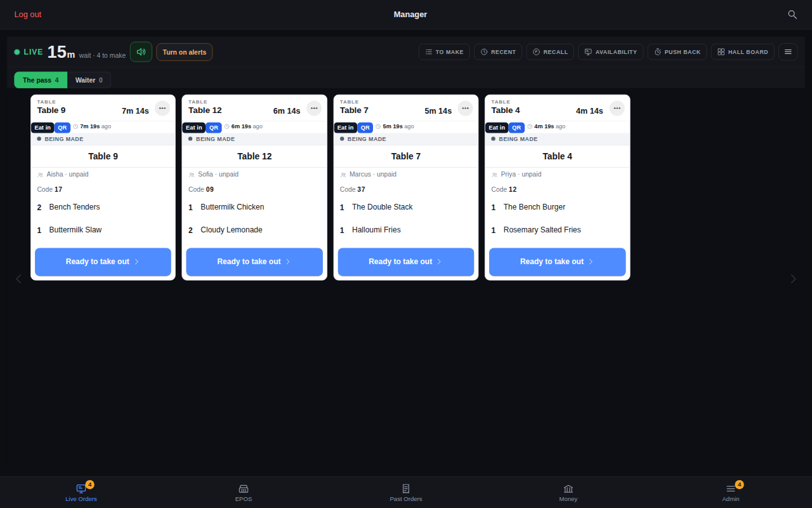Click clock icon next to 5m 19s ago
The height and width of the screenshot is (508, 812).
[x=378, y=126]
